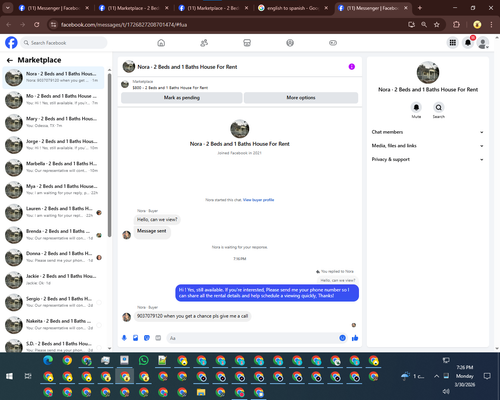Select the Nora conversation in list
500x400 pixels.
coord(53,77)
